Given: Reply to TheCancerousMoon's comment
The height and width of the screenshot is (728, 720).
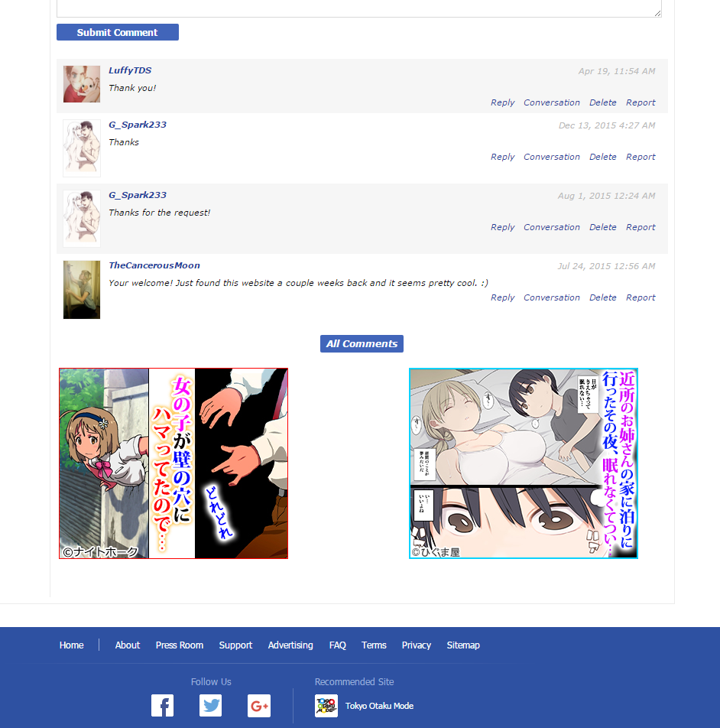Looking at the screenshot, I should tap(502, 297).
